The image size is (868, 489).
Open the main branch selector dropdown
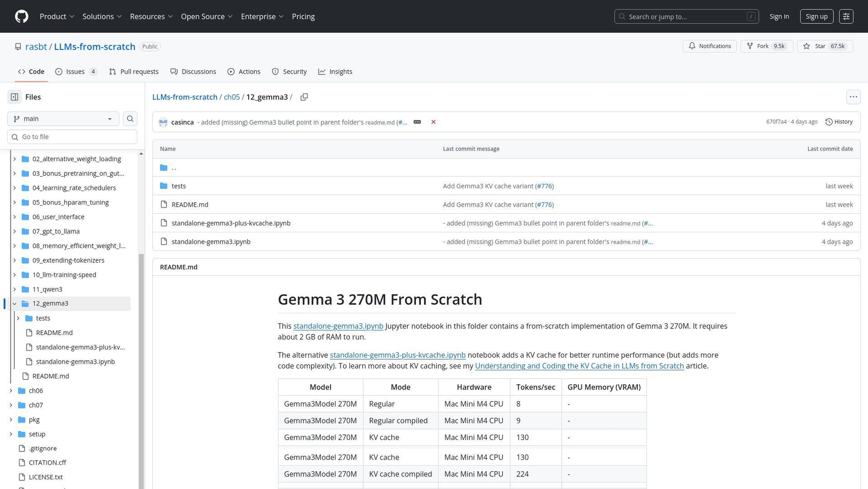[63, 119]
